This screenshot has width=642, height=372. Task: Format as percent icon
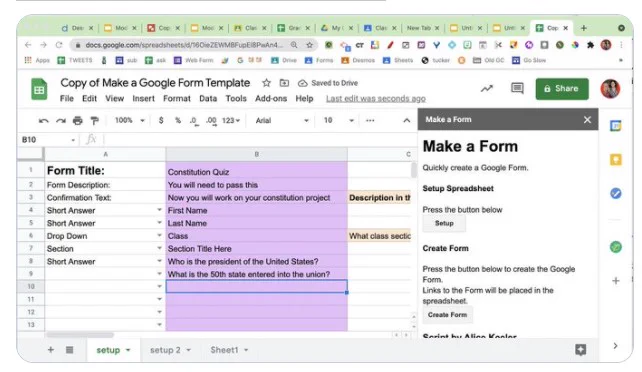178,120
